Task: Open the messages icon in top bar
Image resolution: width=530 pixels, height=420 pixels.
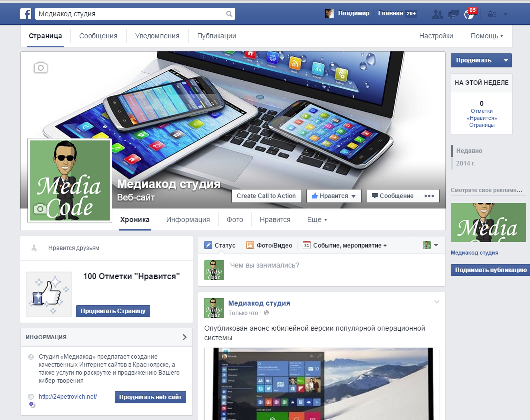Action: (453, 14)
